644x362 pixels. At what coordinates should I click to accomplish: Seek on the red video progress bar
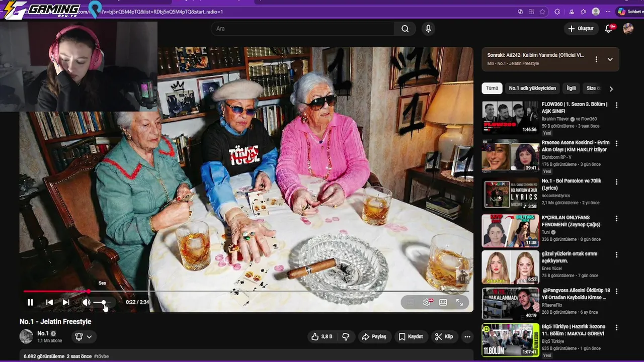click(x=247, y=291)
